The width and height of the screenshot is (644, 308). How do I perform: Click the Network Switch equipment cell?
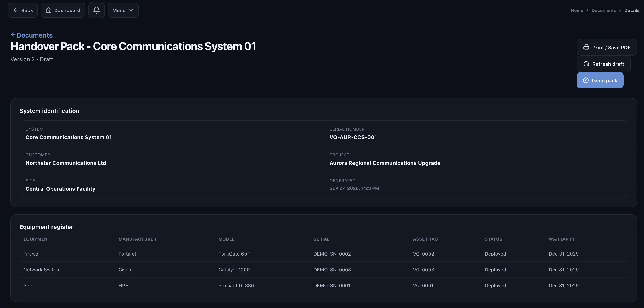tap(41, 270)
